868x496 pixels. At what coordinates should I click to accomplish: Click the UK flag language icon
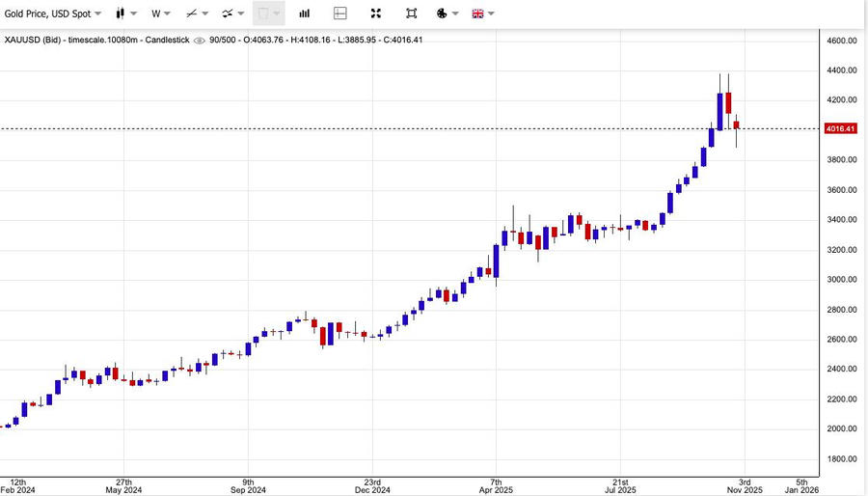477,14
